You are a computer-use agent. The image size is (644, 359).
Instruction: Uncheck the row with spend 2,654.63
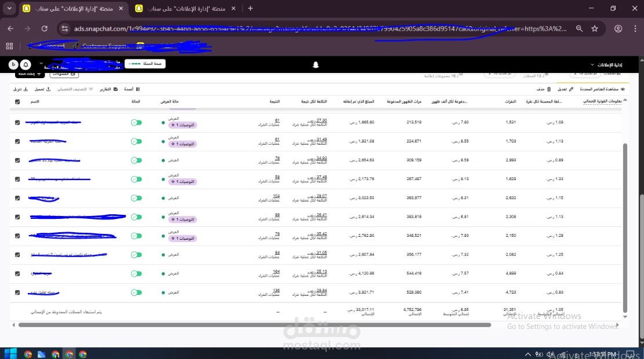click(17, 160)
